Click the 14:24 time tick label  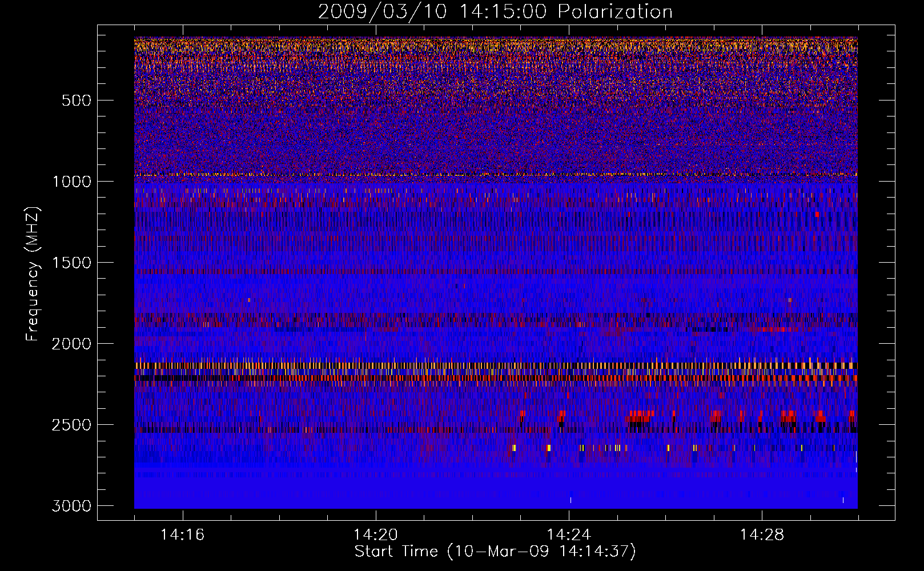pos(569,534)
